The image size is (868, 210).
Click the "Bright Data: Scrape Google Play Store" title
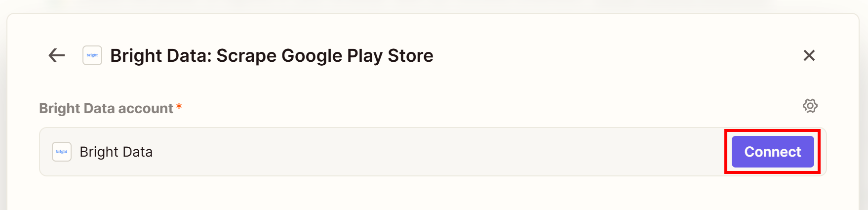(272, 55)
